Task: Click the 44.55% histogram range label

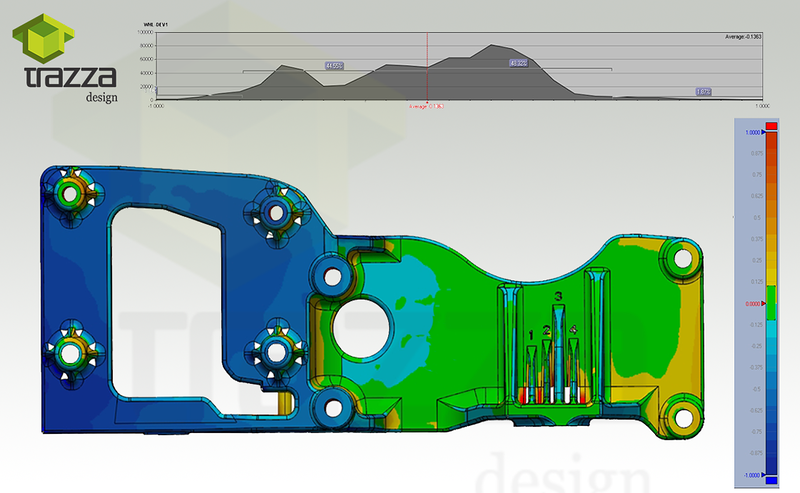Action: pyautogui.click(x=334, y=66)
